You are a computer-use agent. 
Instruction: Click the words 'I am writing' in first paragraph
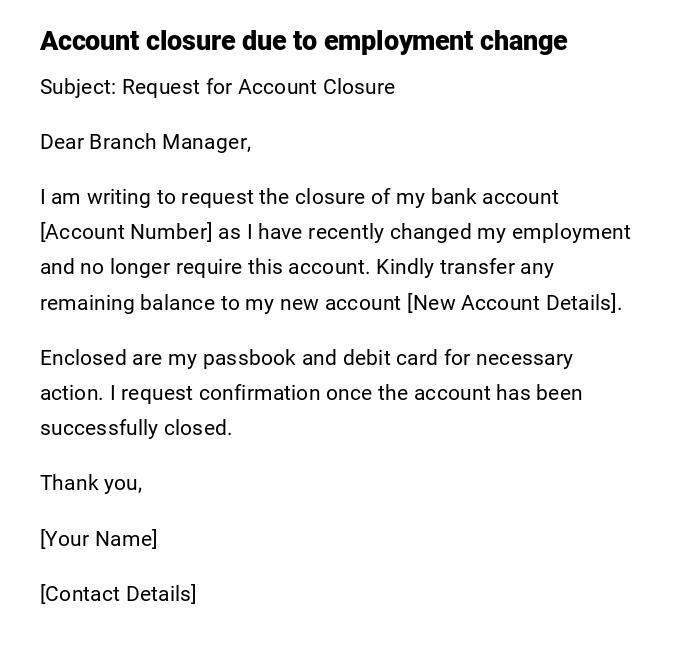tap(86, 197)
